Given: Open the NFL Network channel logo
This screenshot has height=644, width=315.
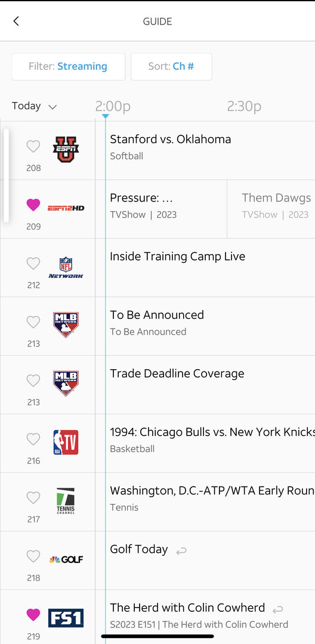Looking at the screenshot, I should 66,267.
